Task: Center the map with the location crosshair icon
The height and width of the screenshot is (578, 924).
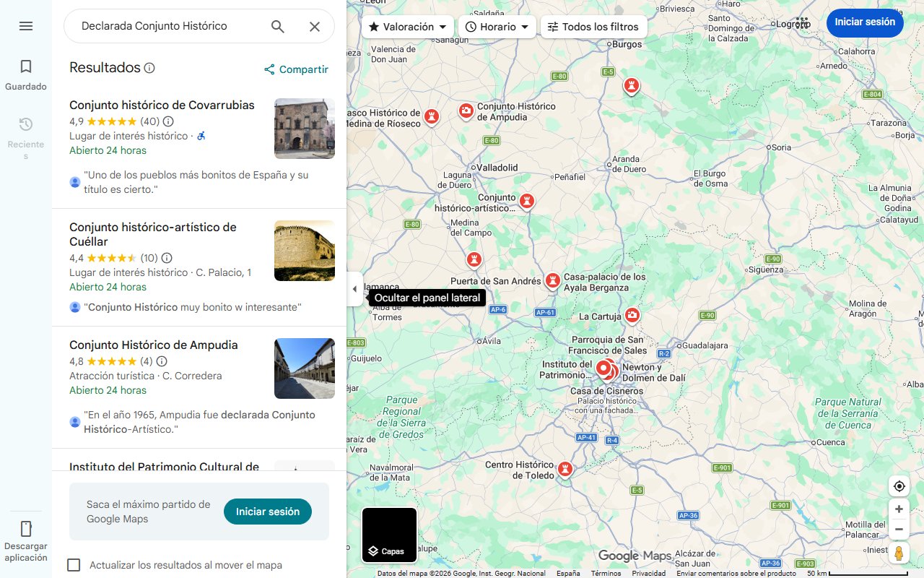Action: (899, 486)
